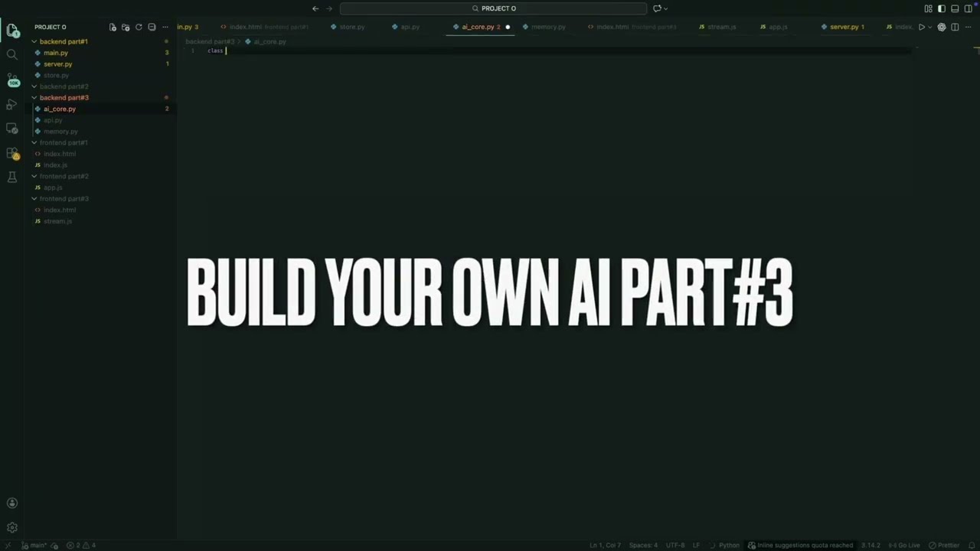Open the Explorer view in the activity bar
980x551 pixels.
coord(12,31)
